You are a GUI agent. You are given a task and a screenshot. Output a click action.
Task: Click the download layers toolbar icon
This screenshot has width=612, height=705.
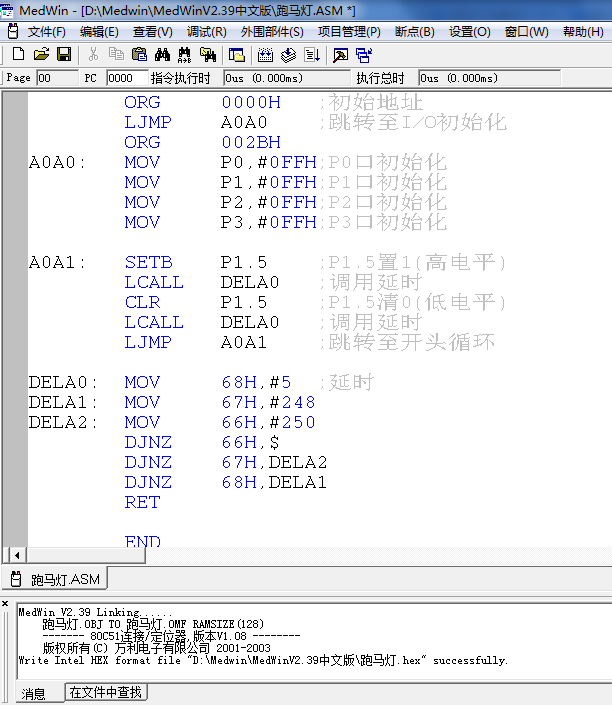pyautogui.click(x=288, y=55)
